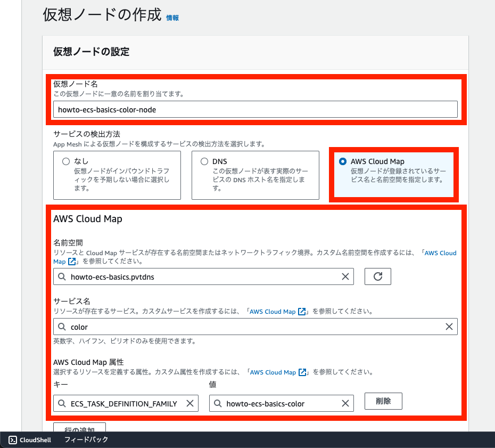Click magnifier icon in 名前空間 field
The width and height of the screenshot is (495, 448).
click(x=62, y=277)
